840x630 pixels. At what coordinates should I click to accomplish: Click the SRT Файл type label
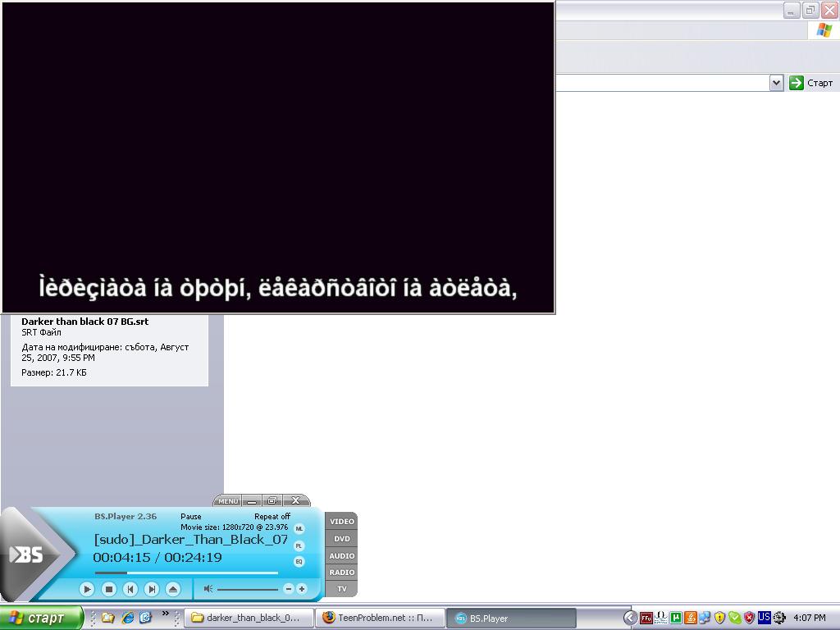tap(41, 332)
